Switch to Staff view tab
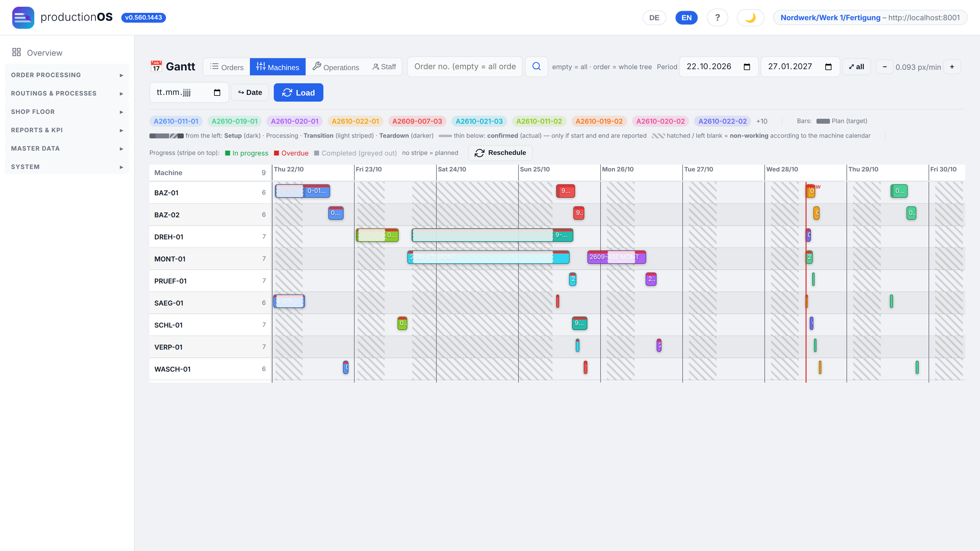The width and height of the screenshot is (980, 551). coord(384,67)
